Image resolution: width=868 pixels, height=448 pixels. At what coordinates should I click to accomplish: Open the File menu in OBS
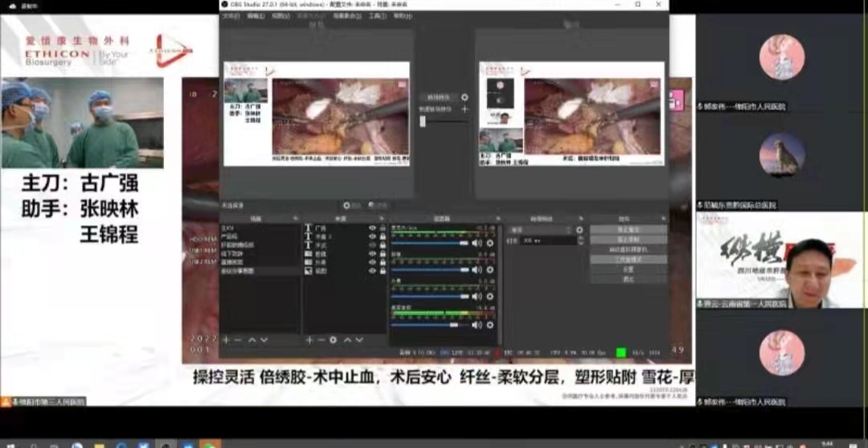click(231, 15)
